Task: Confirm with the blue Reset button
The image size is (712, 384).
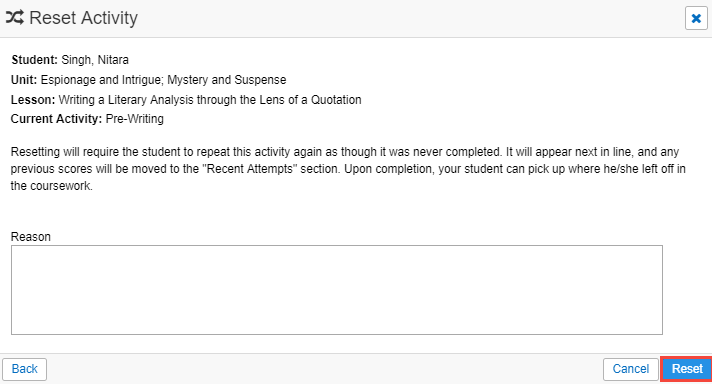Action: pyautogui.click(x=687, y=369)
